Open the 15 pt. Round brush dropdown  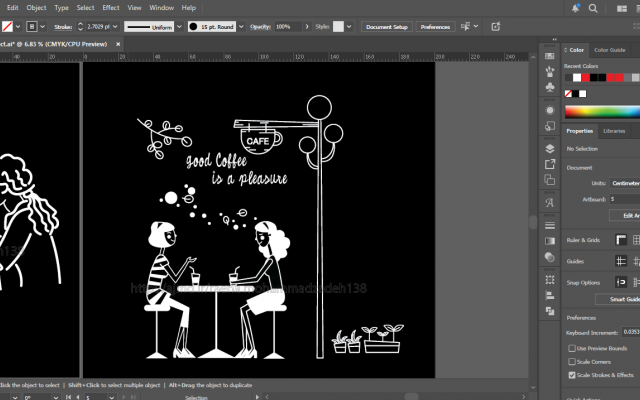(x=241, y=27)
